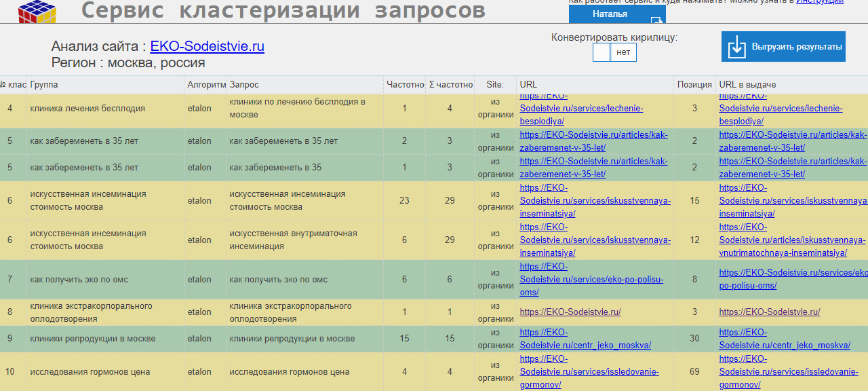Toggle the Конвертировать кирилицу switch
The image size is (868, 391).
[614, 52]
